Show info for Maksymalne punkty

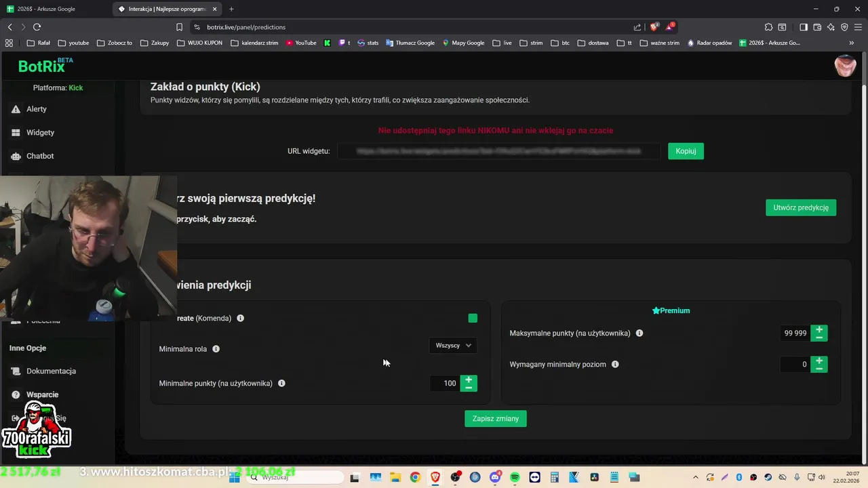tap(639, 333)
